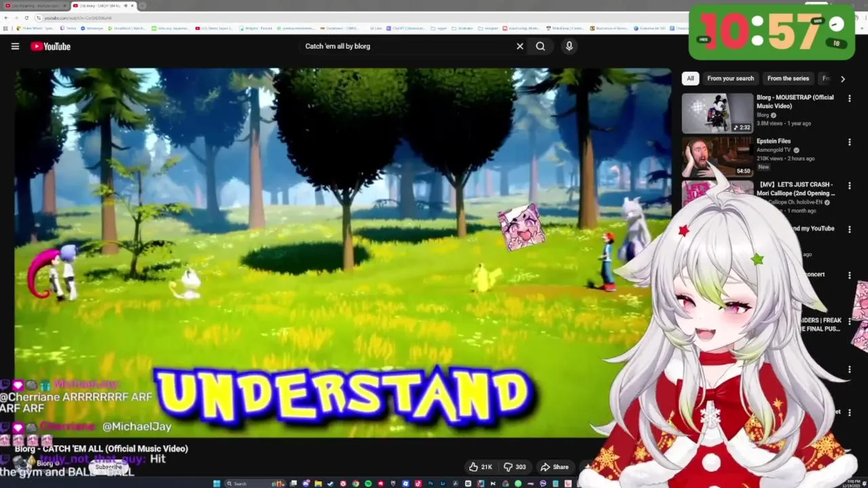Screen dimensions: 868x488
Task: Open the Windows Start menu
Action: click(x=216, y=483)
